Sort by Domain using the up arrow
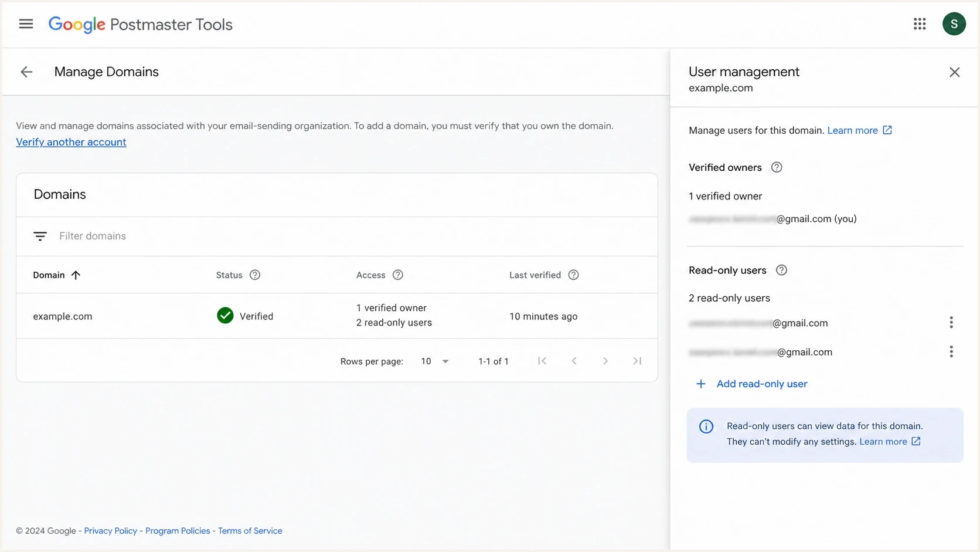Image resolution: width=980 pixels, height=552 pixels. point(76,275)
